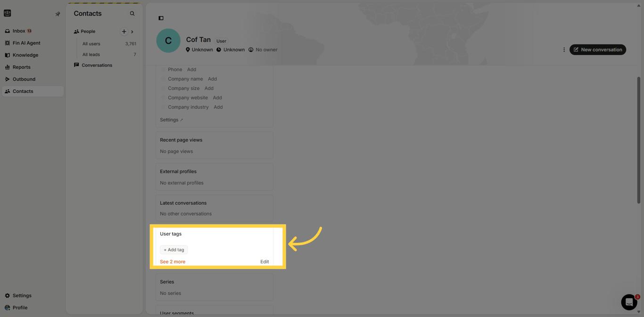Open the Inbox from the sidebar
This screenshot has width=644, height=317.
tap(19, 31)
